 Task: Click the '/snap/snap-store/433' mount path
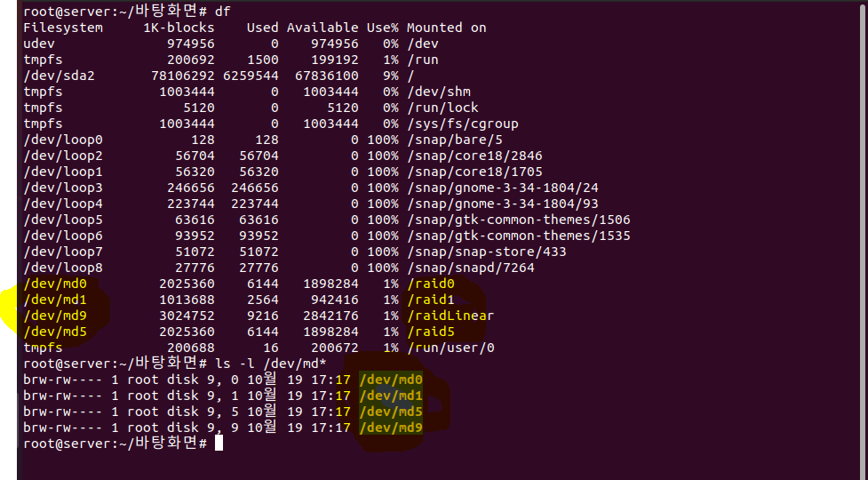[487, 252]
